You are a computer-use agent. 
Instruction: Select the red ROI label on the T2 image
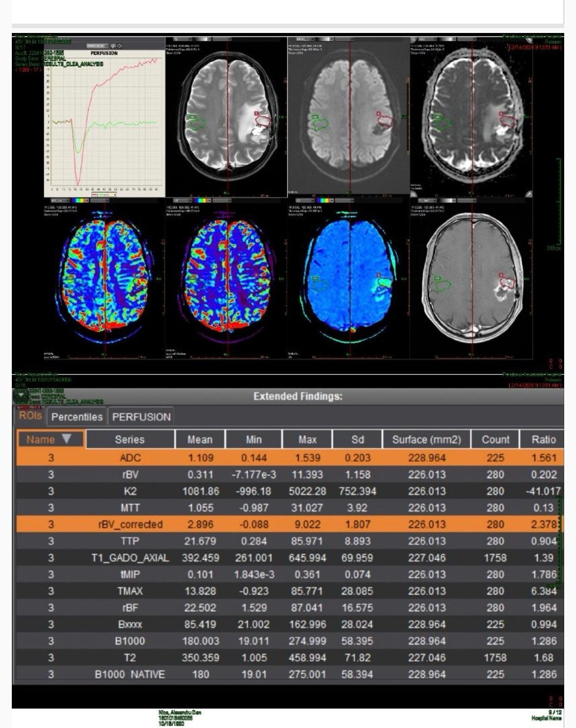pos(256,114)
